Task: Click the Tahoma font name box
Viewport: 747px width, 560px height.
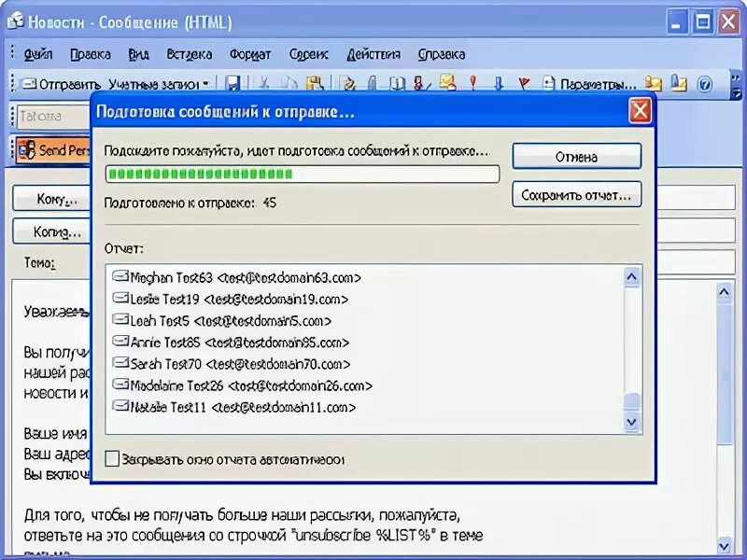Action: click(x=53, y=116)
